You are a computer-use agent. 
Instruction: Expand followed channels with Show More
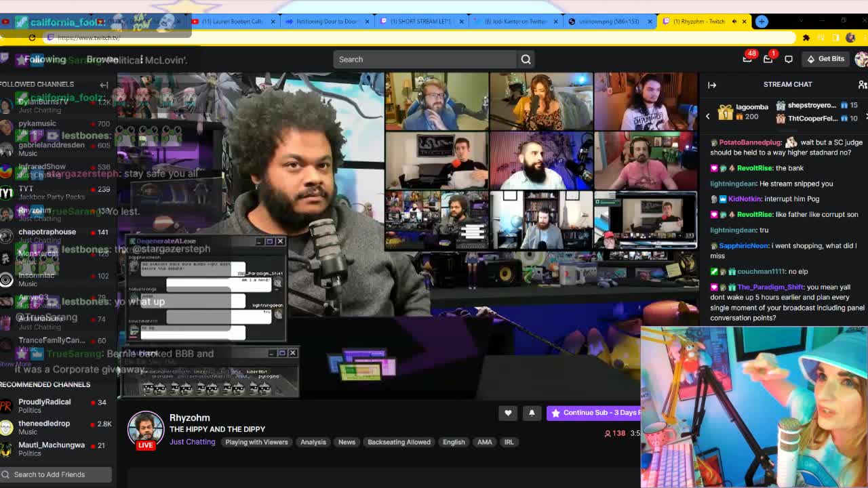pos(16,364)
